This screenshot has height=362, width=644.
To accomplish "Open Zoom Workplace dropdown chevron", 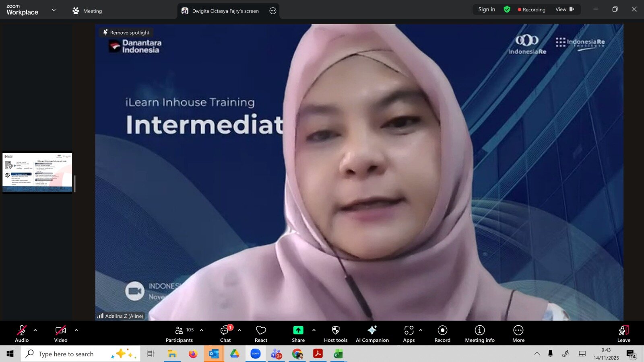I will tap(54, 10).
